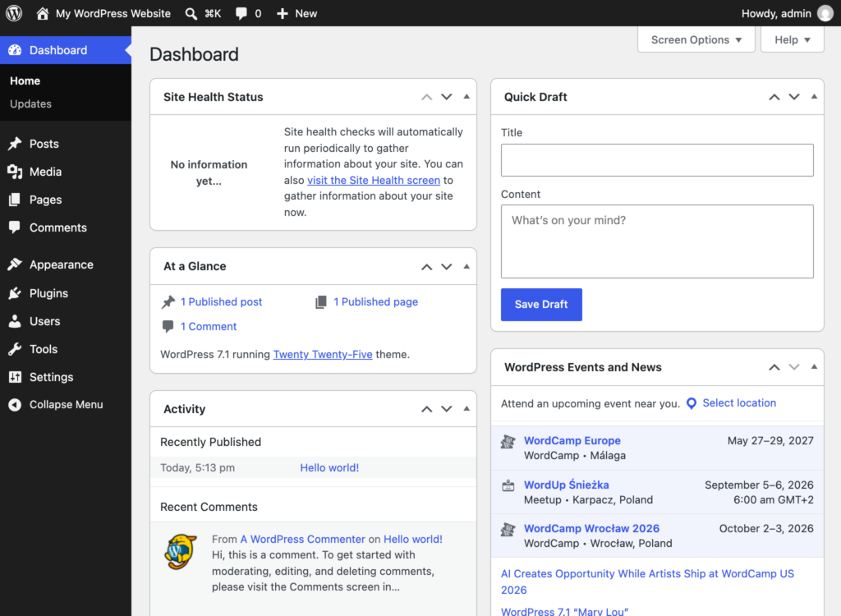The image size is (841, 616).
Task: Move Site Health Status panel down
Action: tap(446, 97)
